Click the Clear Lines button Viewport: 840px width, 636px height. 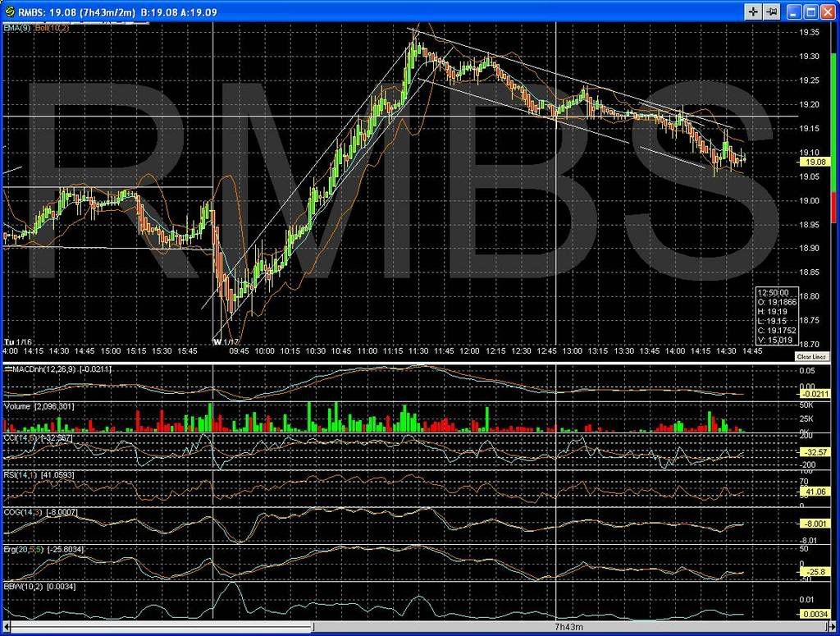[811, 356]
